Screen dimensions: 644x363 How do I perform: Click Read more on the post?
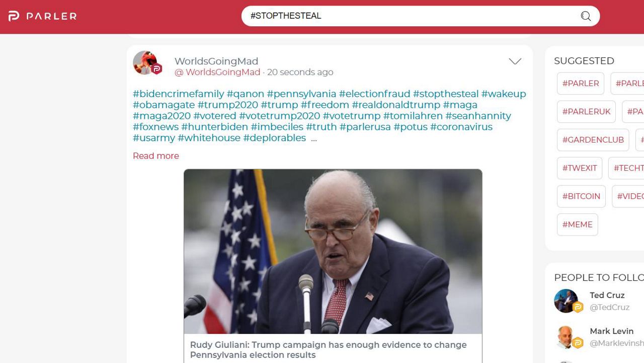(x=156, y=156)
